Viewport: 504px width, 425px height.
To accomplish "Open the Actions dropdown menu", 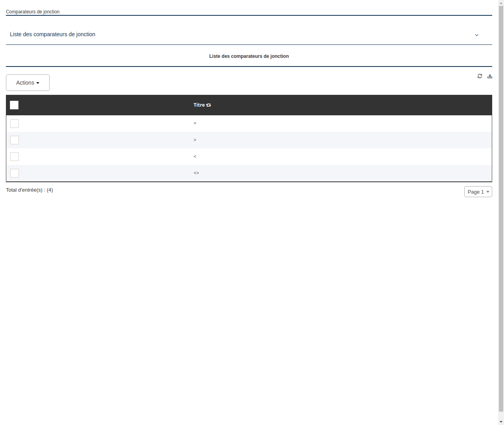I will [x=28, y=83].
